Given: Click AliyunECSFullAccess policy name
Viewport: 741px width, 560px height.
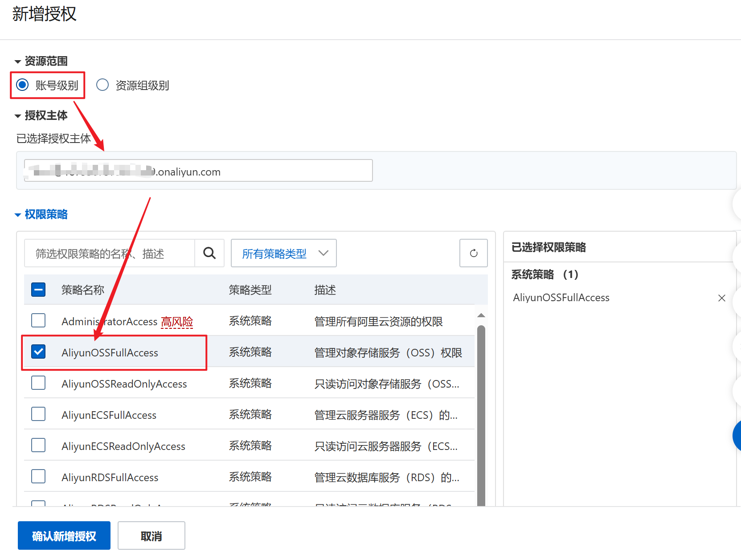Looking at the screenshot, I should coord(109,415).
